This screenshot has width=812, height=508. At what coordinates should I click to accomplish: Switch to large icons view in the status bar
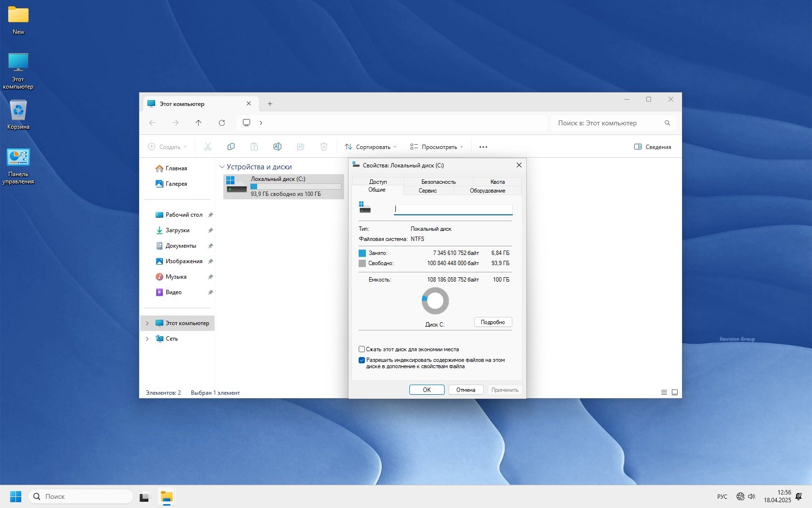point(675,392)
